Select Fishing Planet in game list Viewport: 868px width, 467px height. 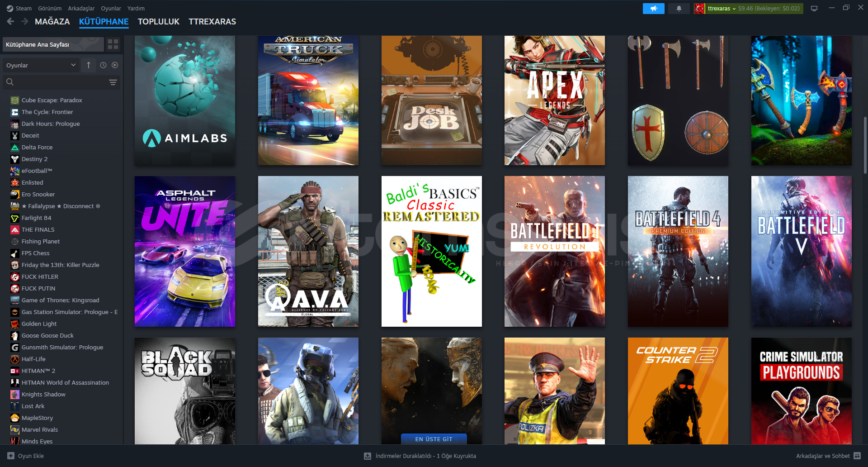pos(41,241)
